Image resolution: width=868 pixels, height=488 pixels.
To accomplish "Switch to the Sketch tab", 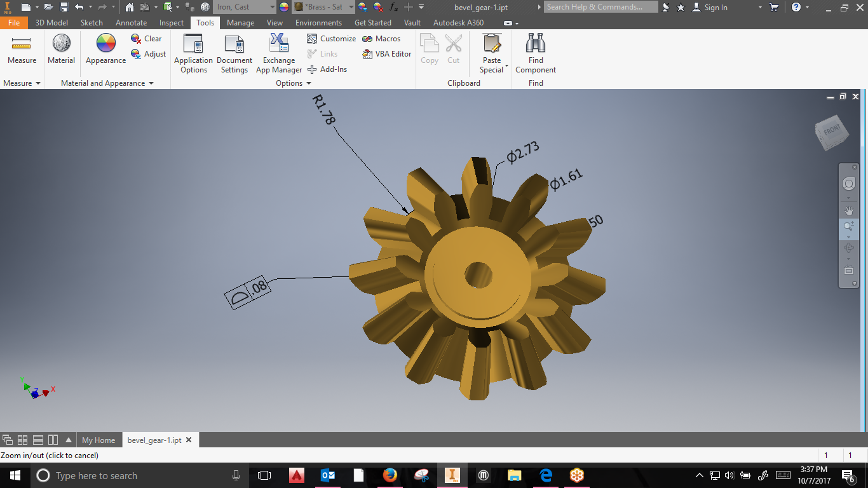I will click(x=92, y=22).
